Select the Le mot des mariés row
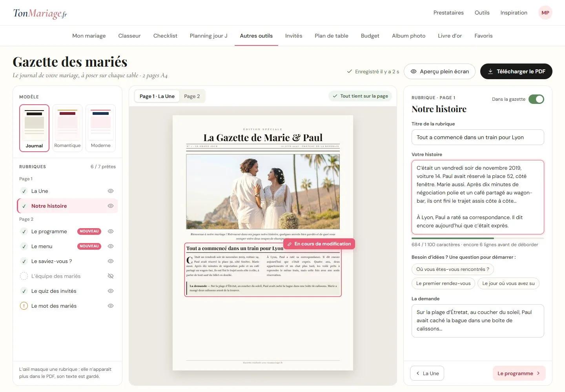This screenshot has height=392, width=565. (67, 306)
